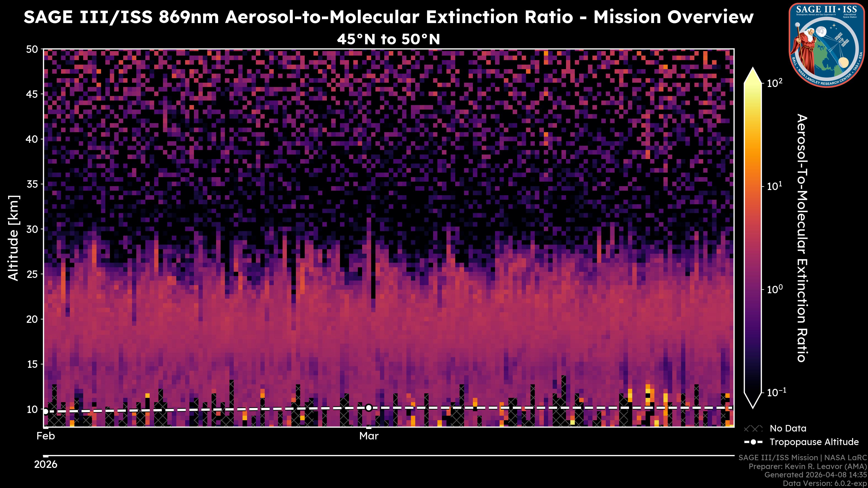Click the 2026 year label below axis
The height and width of the screenshot is (488, 868).
(x=45, y=465)
